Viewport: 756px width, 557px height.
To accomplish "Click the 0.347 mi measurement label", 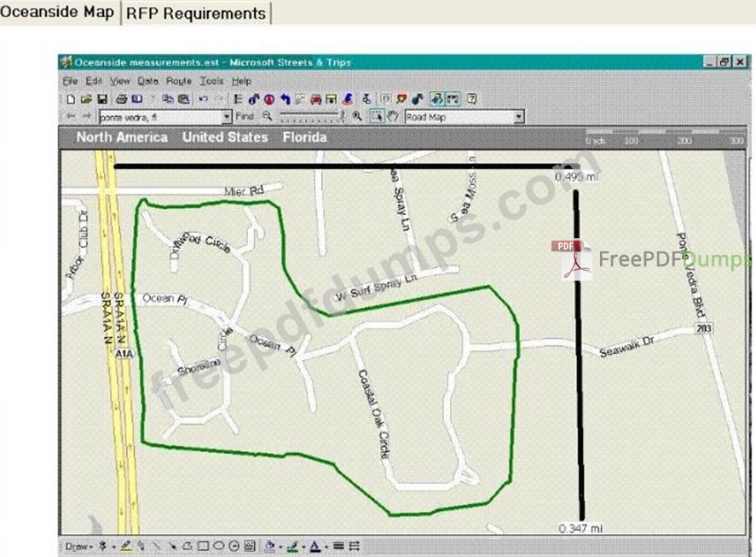I will coord(580,529).
